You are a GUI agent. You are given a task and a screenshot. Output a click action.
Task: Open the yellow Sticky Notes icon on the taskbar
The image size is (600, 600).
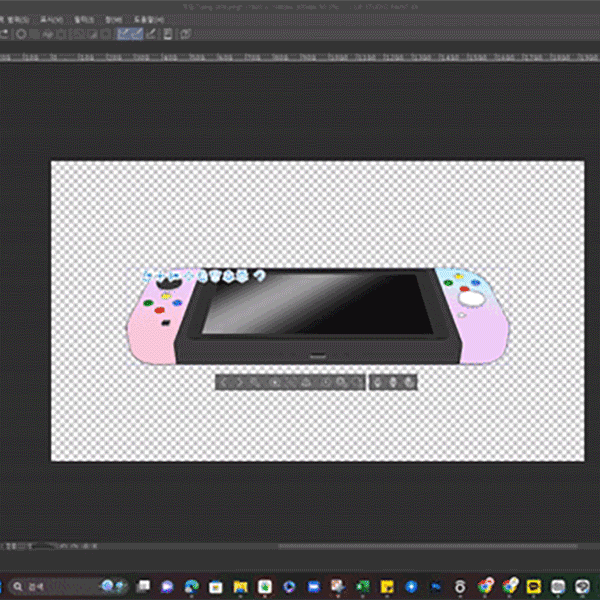(387, 586)
